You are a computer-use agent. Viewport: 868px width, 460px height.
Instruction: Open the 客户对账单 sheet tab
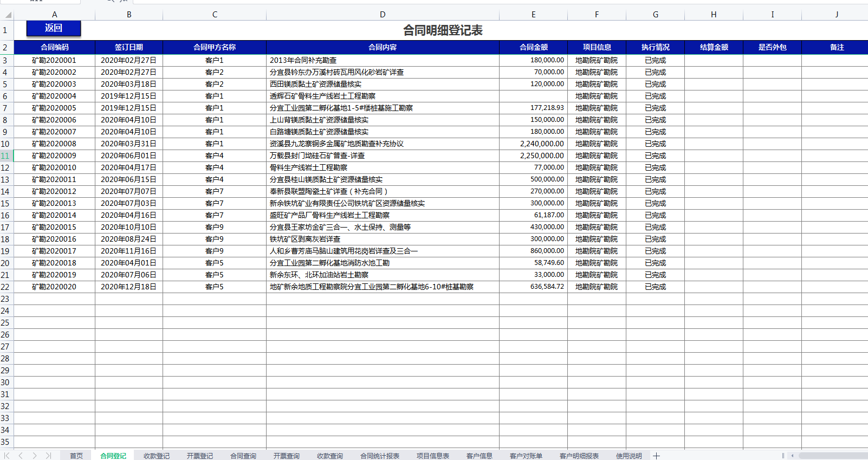pyautogui.click(x=526, y=456)
